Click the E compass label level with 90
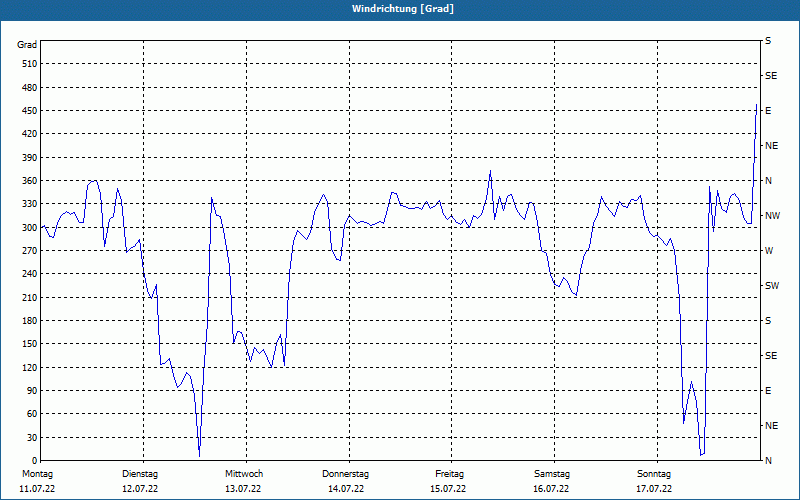This screenshot has width=800, height=500. 768,391
